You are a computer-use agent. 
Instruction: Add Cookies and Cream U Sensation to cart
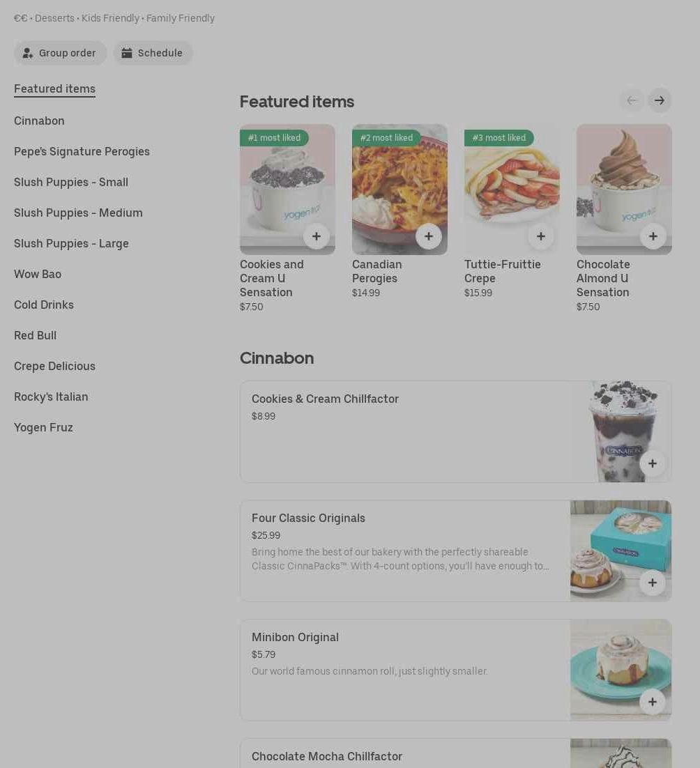317,236
